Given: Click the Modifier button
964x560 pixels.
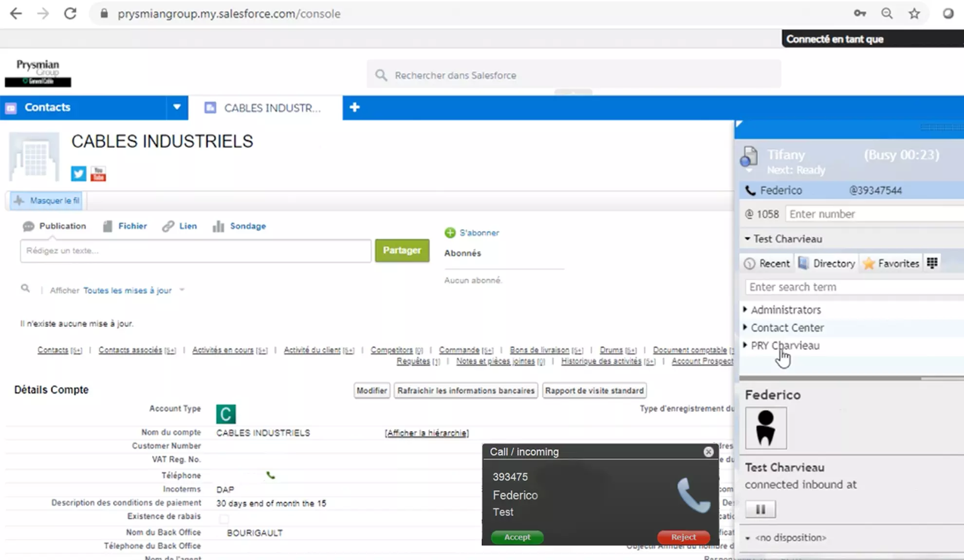Looking at the screenshot, I should click(372, 391).
